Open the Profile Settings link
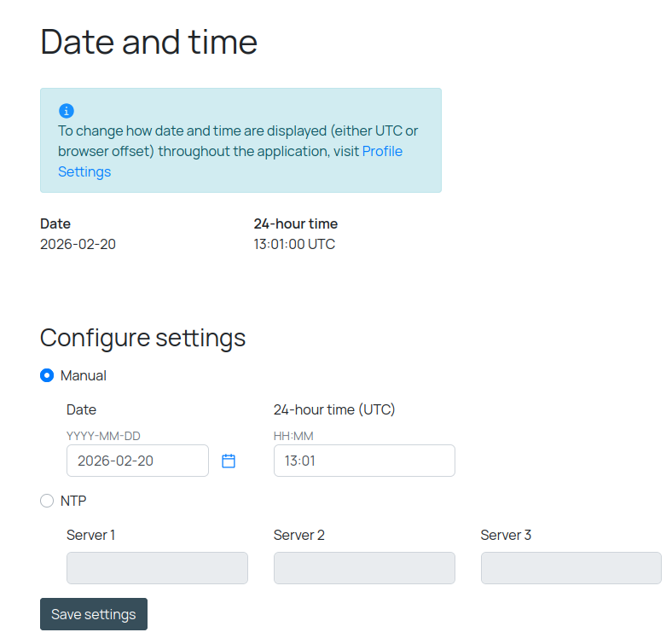The height and width of the screenshot is (638, 672). (x=382, y=152)
